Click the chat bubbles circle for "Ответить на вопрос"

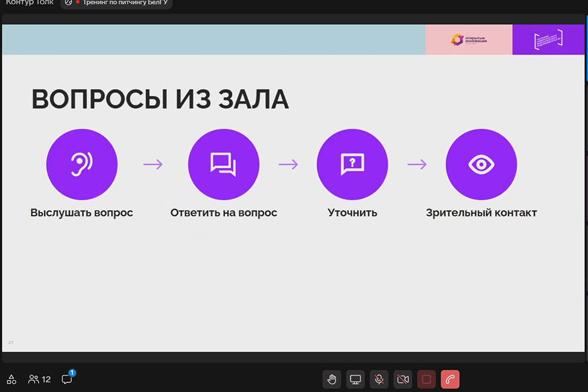223,165
